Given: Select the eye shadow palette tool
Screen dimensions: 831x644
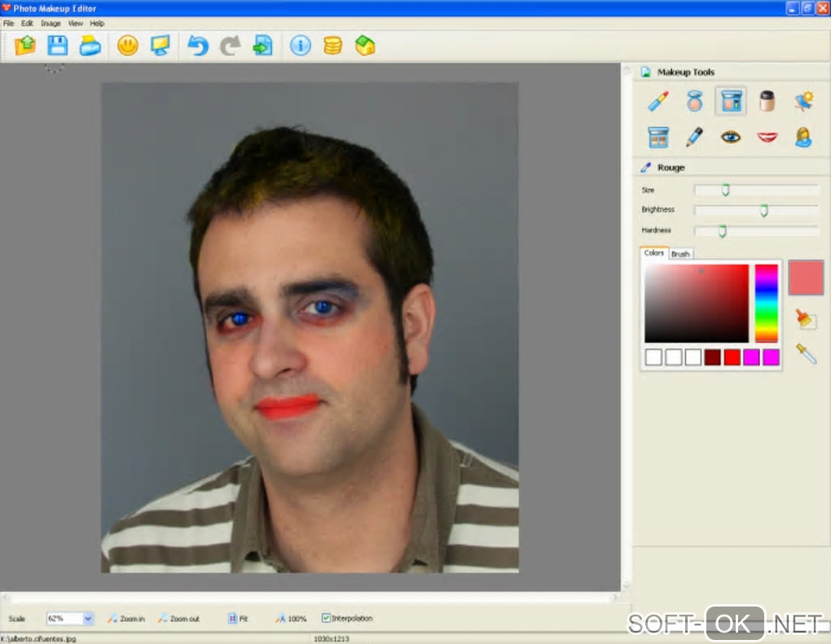Looking at the screenshot, I should point(657,137).
